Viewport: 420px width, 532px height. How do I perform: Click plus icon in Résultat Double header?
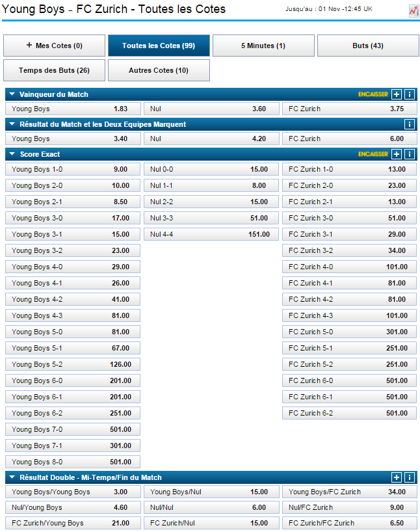pos(396,477)
